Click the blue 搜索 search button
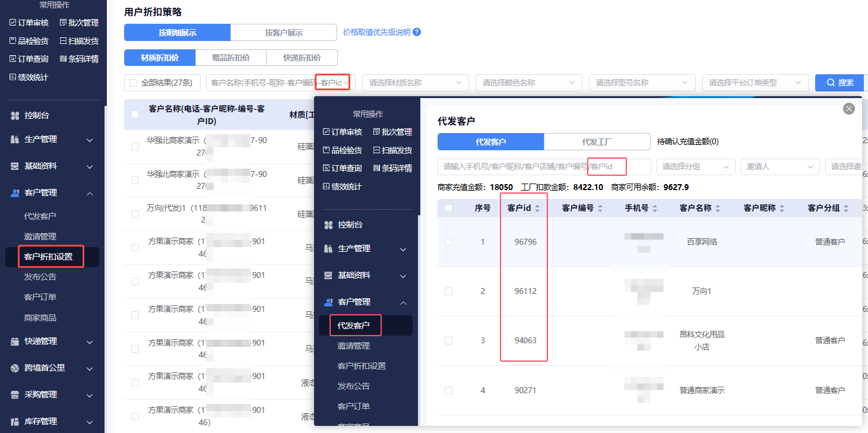Image resolution: width=868 pixels, height=433 pixels. pyautogui.click(x=841, y=83)
